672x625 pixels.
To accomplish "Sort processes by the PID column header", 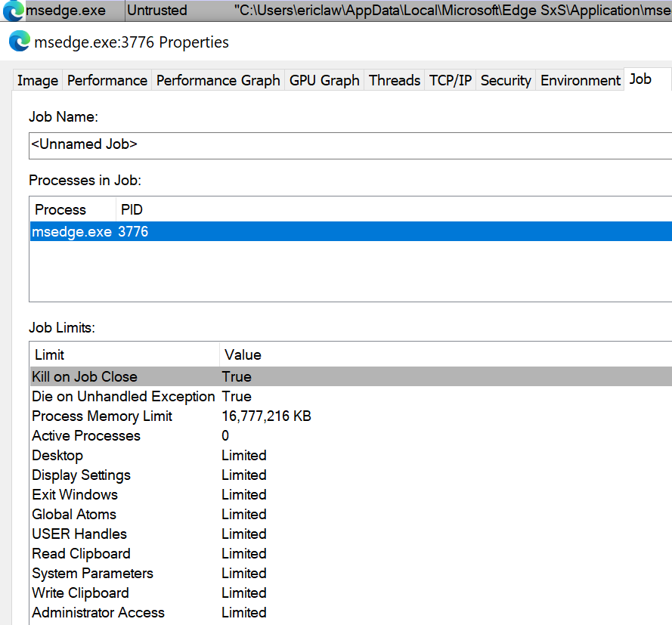I will click(132, 209).
